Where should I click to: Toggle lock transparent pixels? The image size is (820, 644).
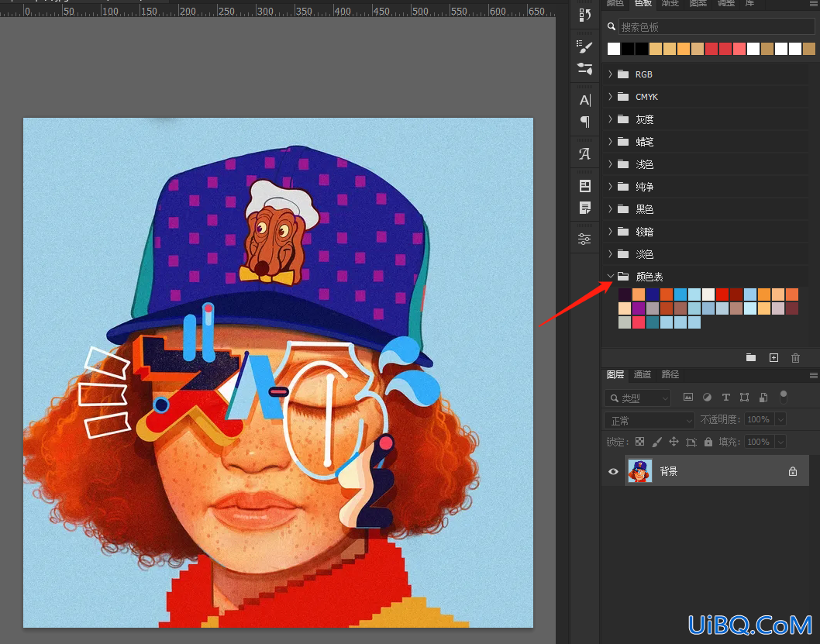[639, 442]
